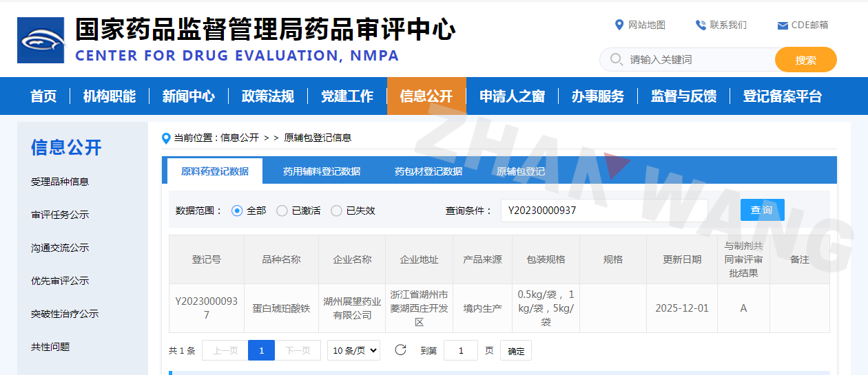Viewport: 868px width, 375px height.
Task: Select the 全部 radio button
Action: point(237,211)
